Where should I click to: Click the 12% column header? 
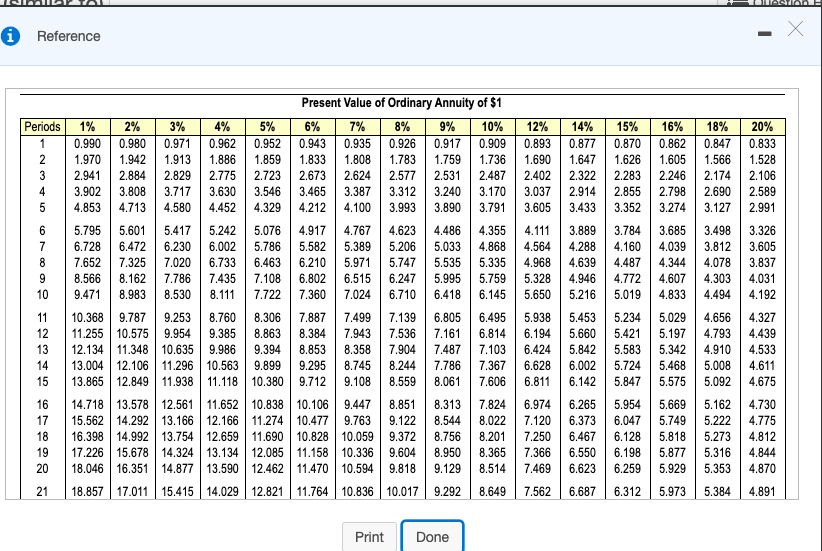click(537, 127)
